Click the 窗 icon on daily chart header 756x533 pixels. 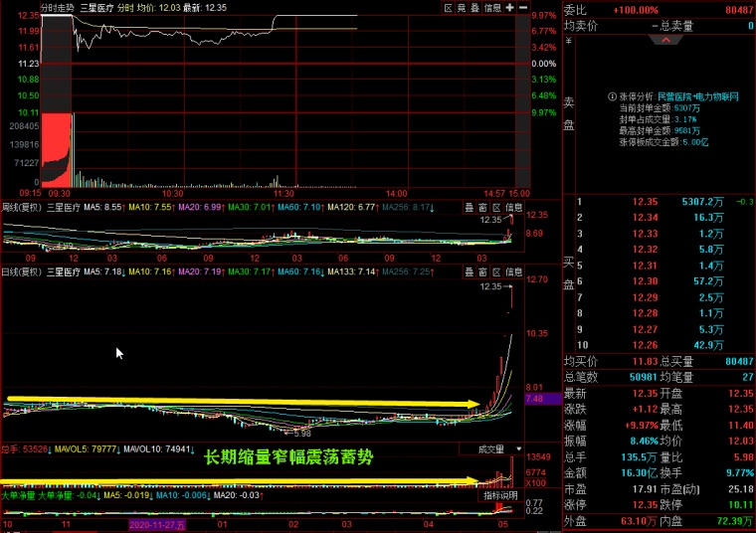pos(481,270)
